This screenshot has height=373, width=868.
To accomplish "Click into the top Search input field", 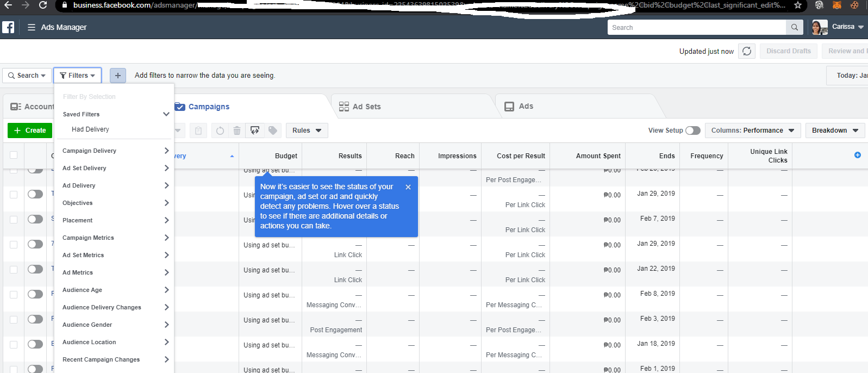I will tap(696, 27).
